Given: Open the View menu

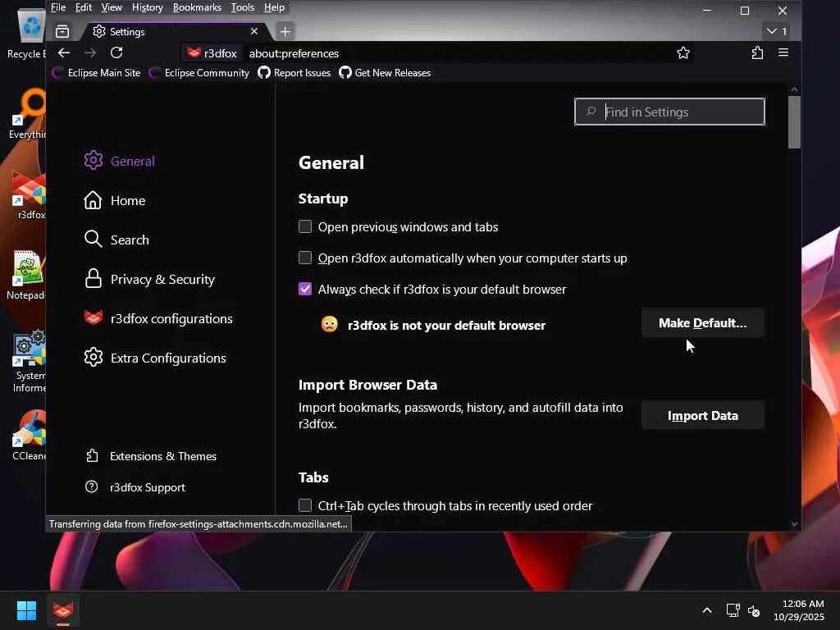Looking at the screenshot, I should pos(112,7).
